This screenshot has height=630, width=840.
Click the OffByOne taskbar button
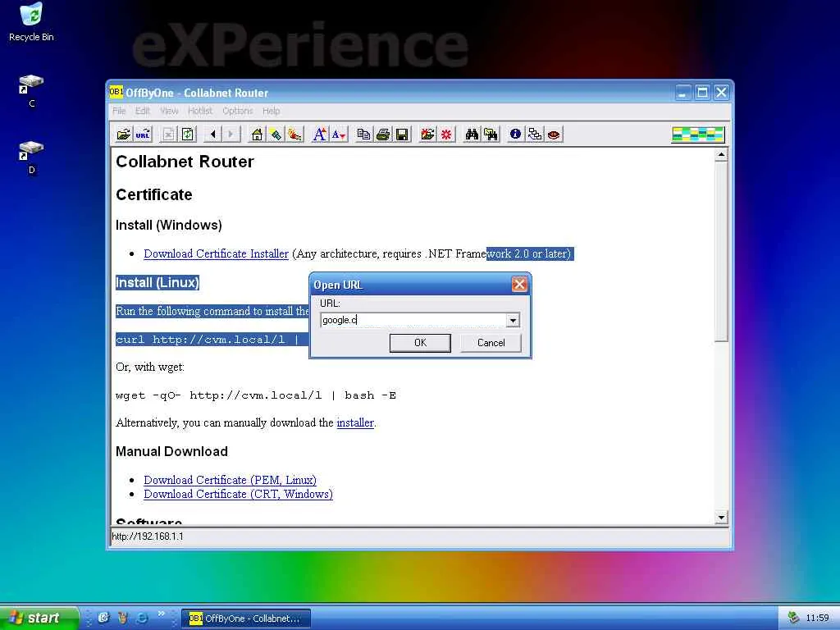coord(245,619)
